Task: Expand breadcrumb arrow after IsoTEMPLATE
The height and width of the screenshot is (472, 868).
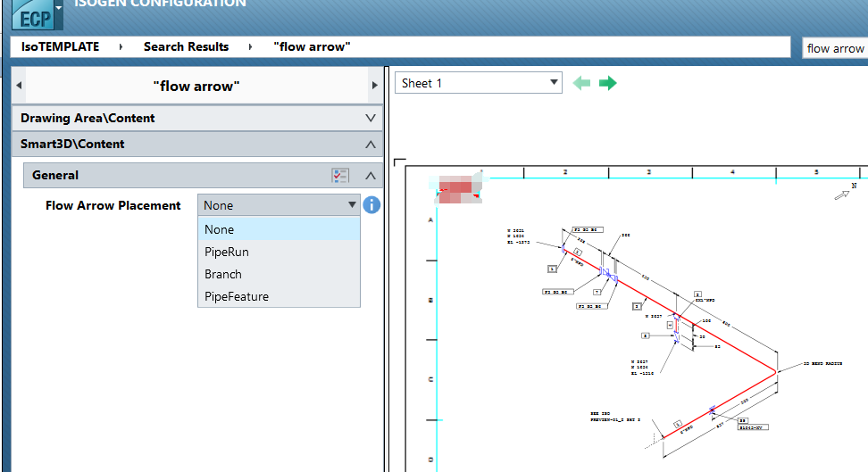Action: (x=121, y=47)
